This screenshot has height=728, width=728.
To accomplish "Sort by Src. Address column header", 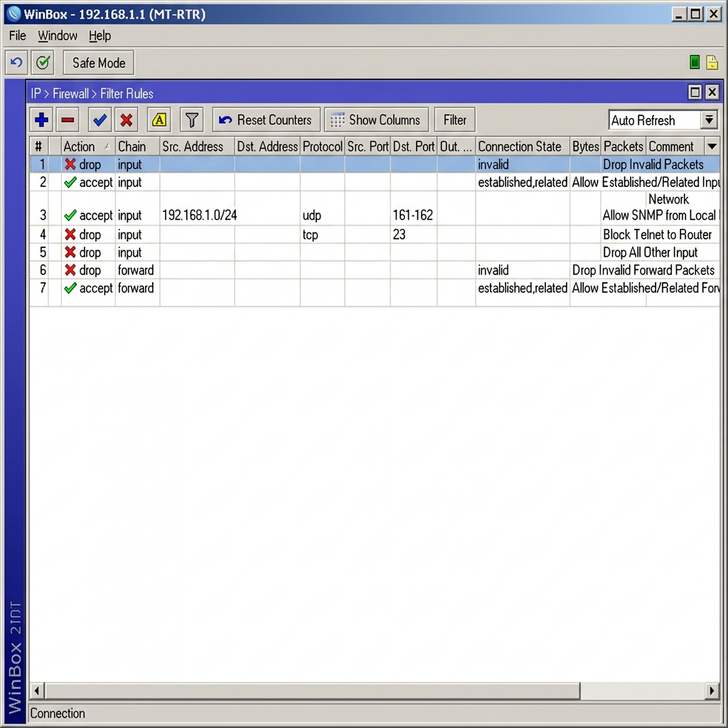I will [x=198, y=146].
